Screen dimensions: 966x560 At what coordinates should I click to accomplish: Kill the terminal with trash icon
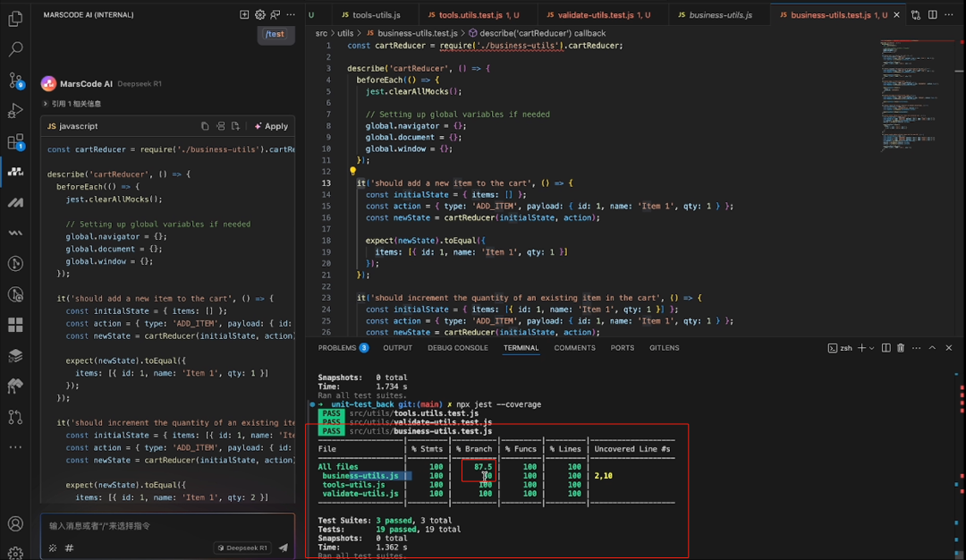pyautogui.click(x=901, y=348)
